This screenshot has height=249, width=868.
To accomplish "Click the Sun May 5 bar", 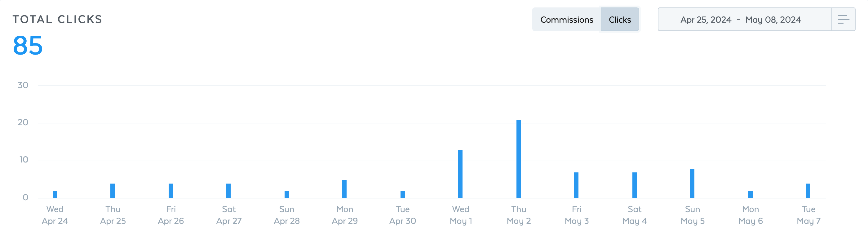I will [692, 183].
